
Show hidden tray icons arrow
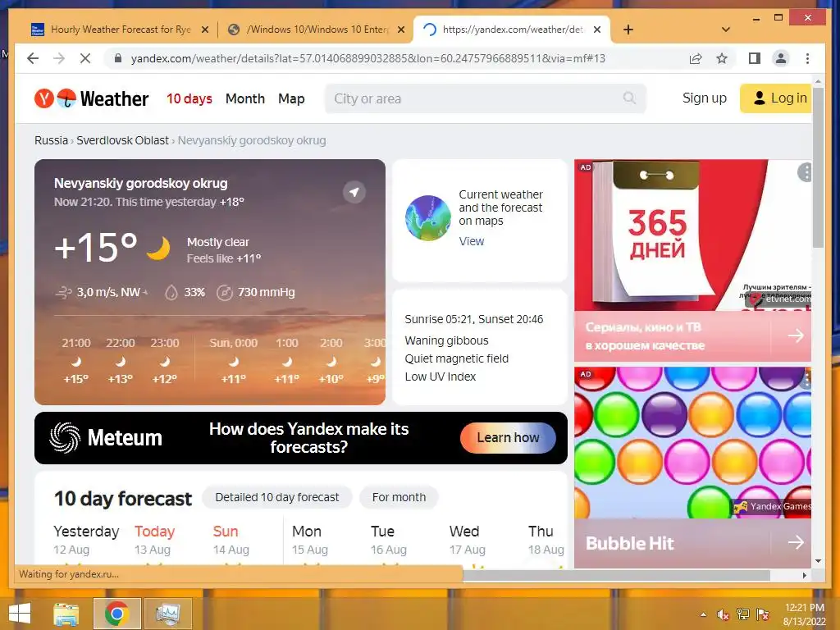point(703,614)
